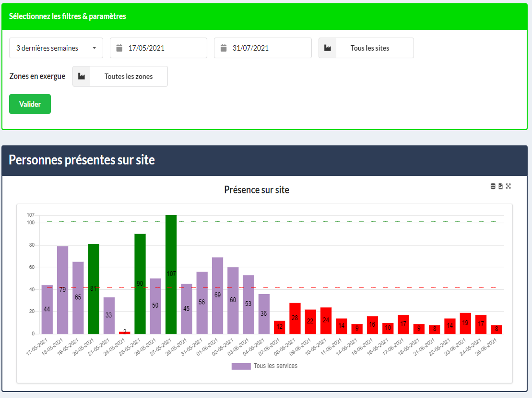Select the red bar showing 16
Screen dimensions: 532x398
tap(373, 325)
